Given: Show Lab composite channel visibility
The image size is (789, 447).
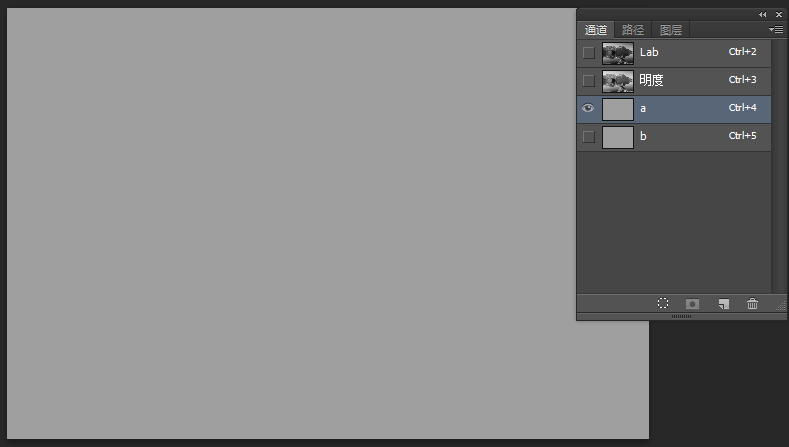Looking at the screenshot, I should coord(588,52).
